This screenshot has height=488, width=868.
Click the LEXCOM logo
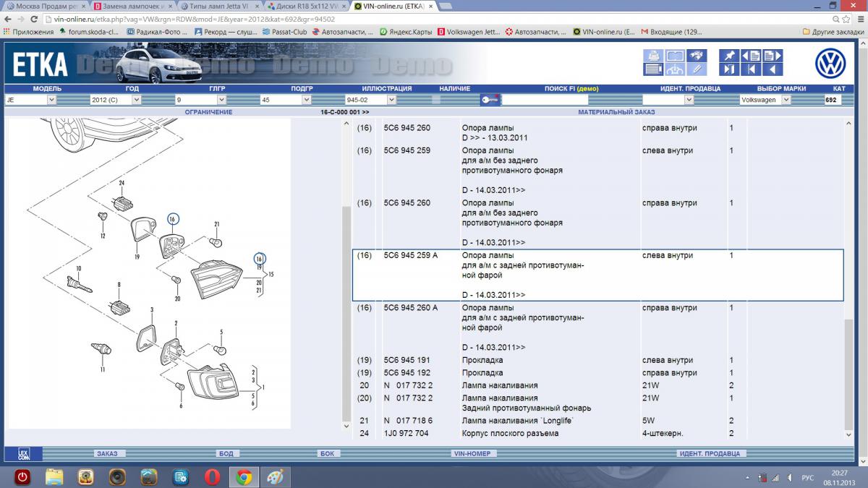coord(24,453)
